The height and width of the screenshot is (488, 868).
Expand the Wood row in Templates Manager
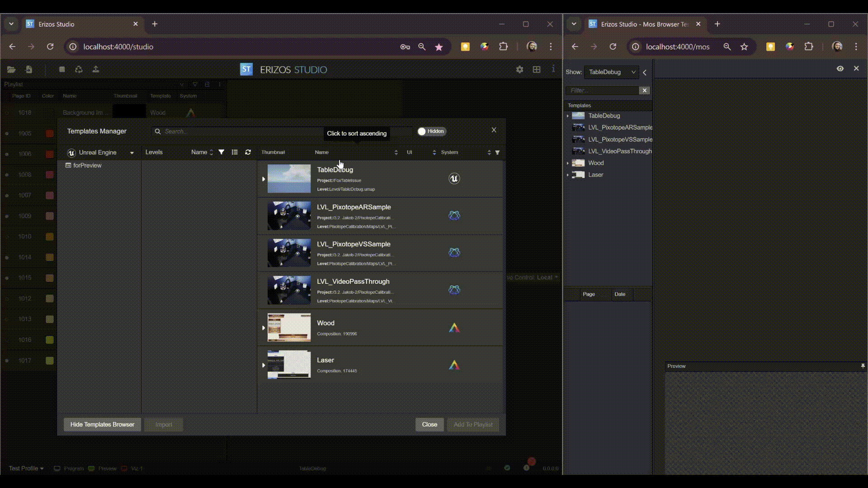tap(264, 328)
